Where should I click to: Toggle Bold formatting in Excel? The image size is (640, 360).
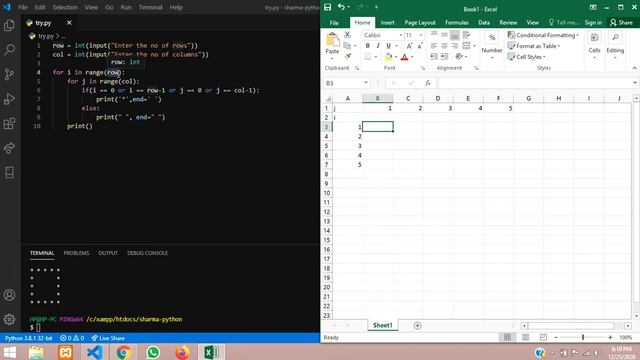click(x=367, y=46)
